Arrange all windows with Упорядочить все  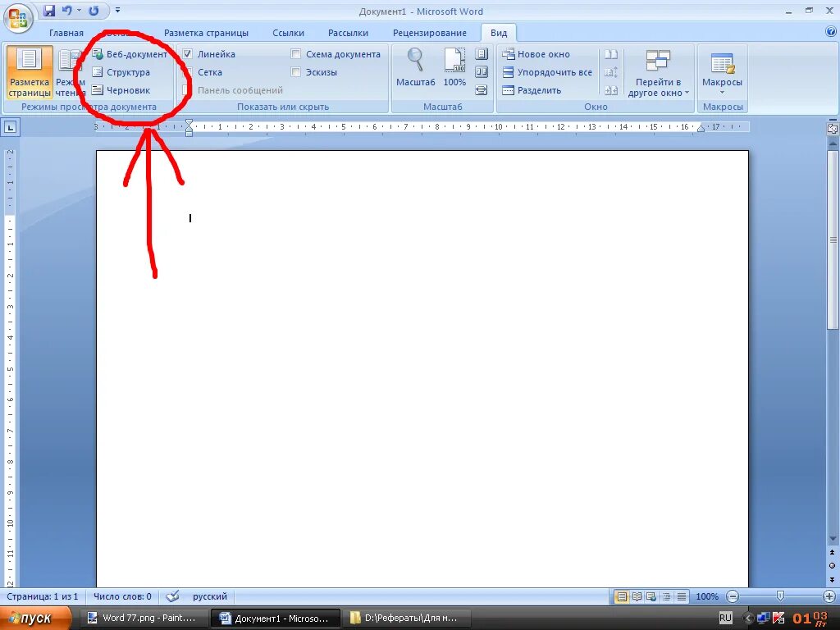tap(547, 72)
